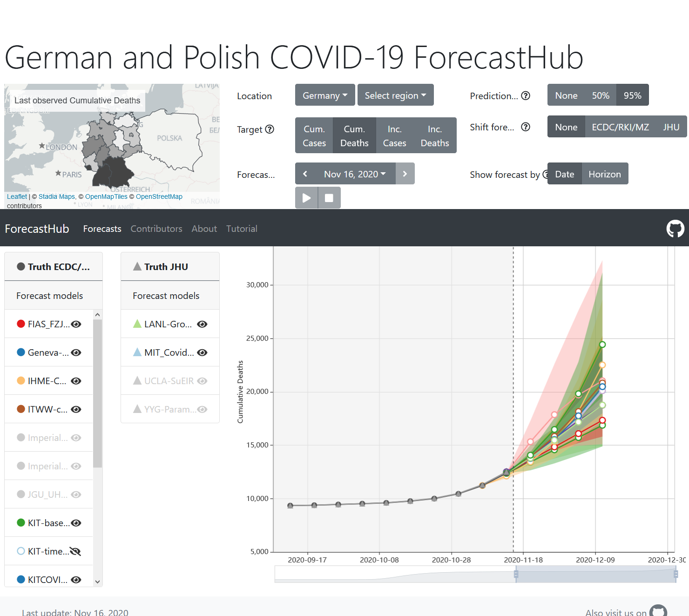Open the GitHub icon in navbar

click(675, 229)
